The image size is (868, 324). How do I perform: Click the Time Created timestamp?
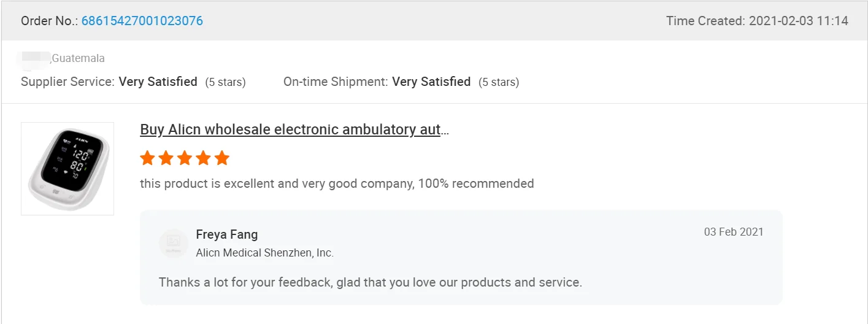point(757,21)
